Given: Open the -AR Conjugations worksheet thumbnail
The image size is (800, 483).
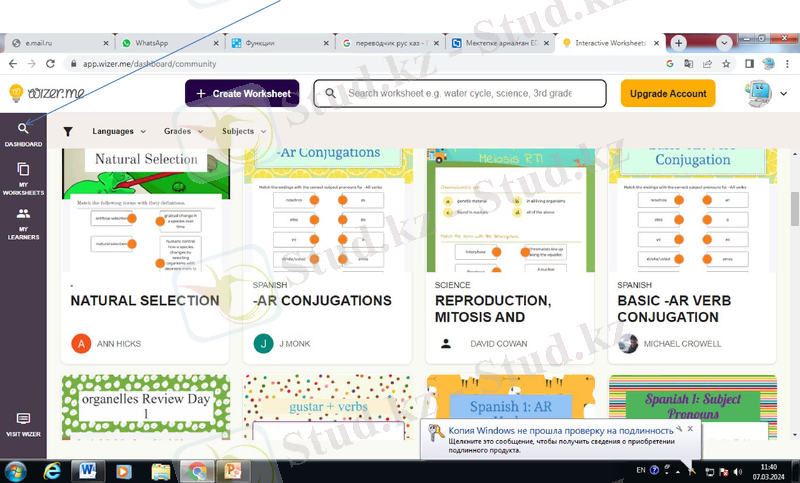Looking at the screenshot, I should click(x=328, y=210).
